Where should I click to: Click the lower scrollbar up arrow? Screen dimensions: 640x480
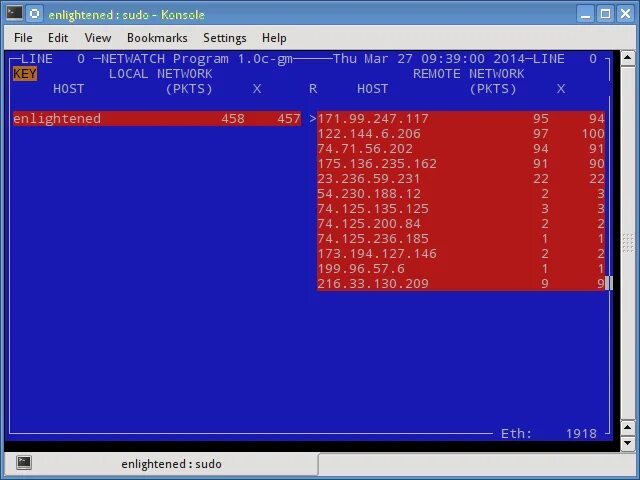pyautogui.click(x=628, y=427)
